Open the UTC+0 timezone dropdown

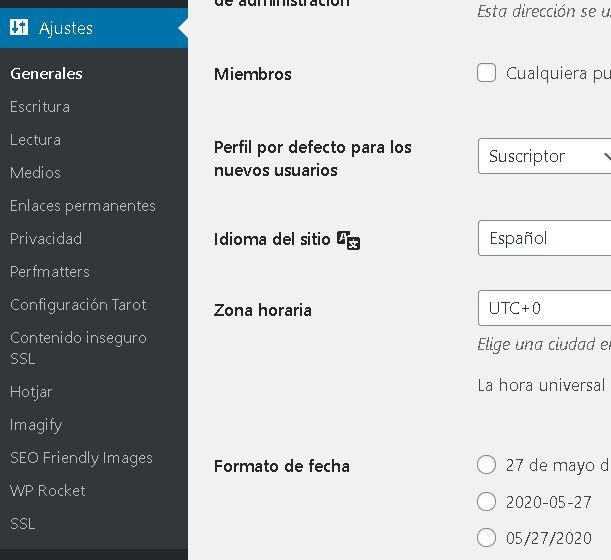click(544, 308)
